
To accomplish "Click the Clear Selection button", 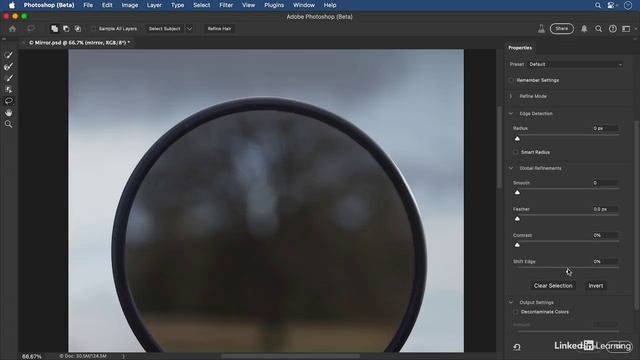I will [x=553, y=286].
